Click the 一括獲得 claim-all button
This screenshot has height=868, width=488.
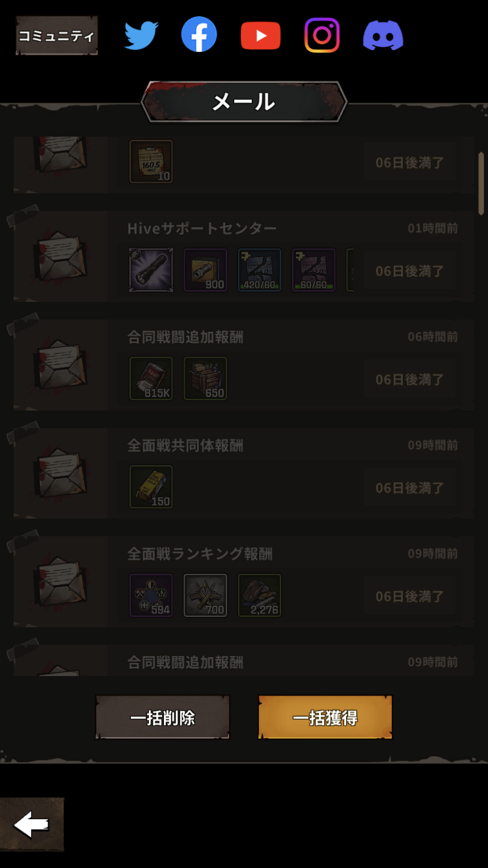point(325,718)
